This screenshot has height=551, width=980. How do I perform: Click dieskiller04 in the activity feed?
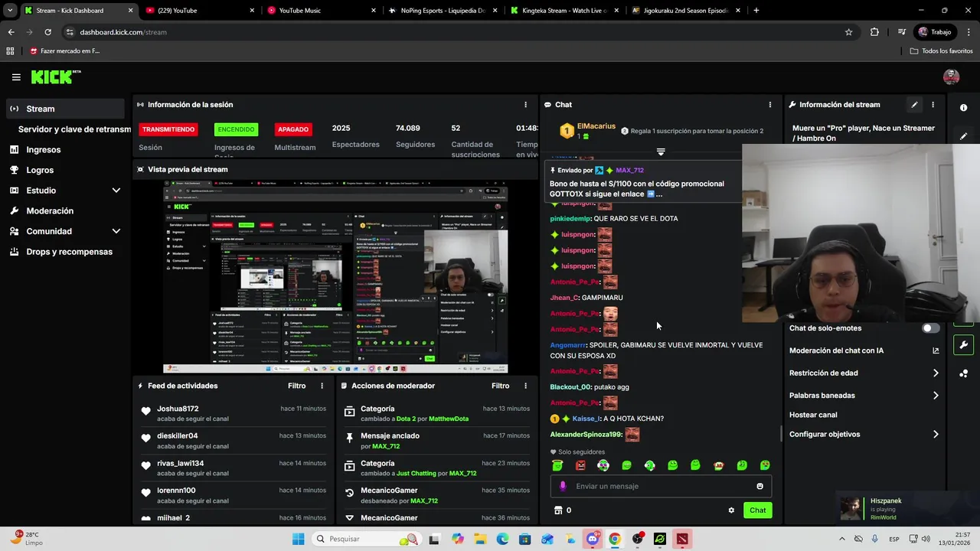[x=178, y=435]
